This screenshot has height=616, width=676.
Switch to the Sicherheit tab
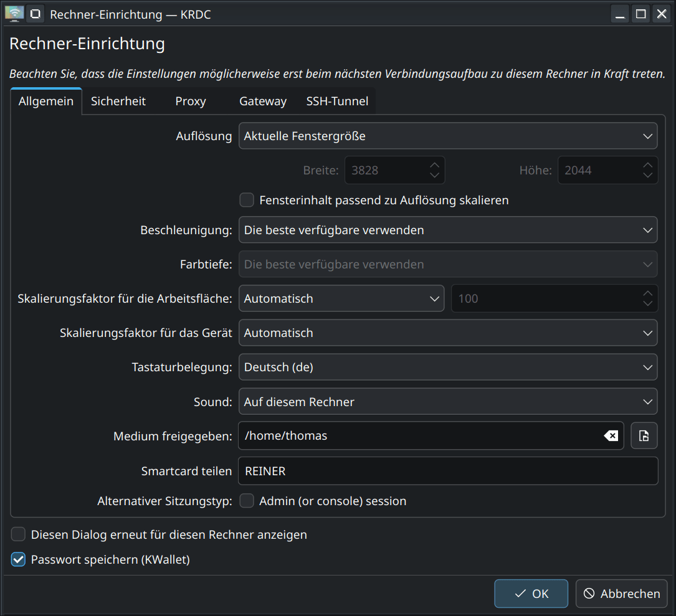[x=118, y=102]
